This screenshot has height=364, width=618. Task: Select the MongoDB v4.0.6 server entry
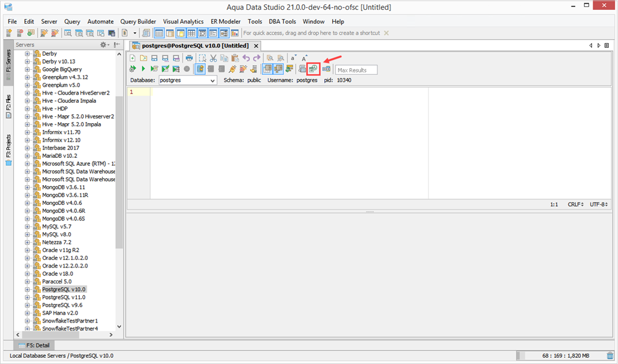pyautogui.click(x=62, y=203)
